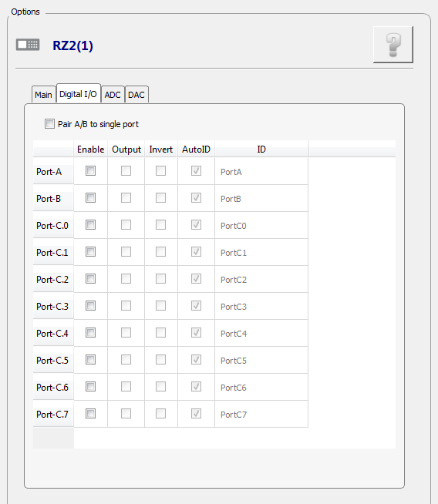Tick Enable for Port-C.0
438x504 pixels.
click(91, 225)
